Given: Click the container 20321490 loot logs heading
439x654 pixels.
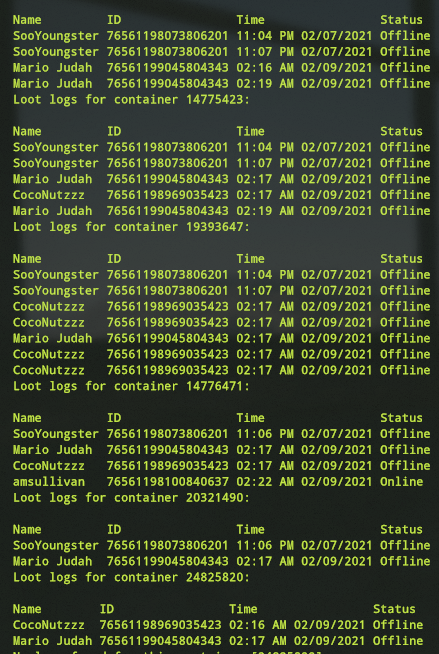Looking at the screenshot, I should coord(131,498).
